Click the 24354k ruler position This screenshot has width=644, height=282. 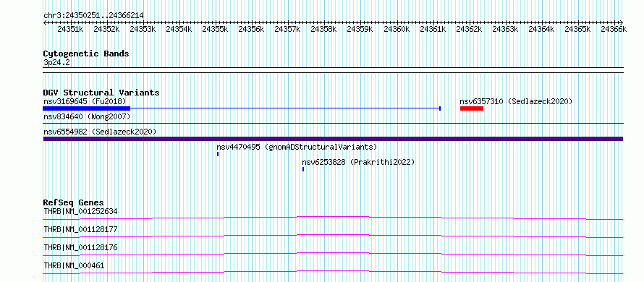click(x=179, y=29)
